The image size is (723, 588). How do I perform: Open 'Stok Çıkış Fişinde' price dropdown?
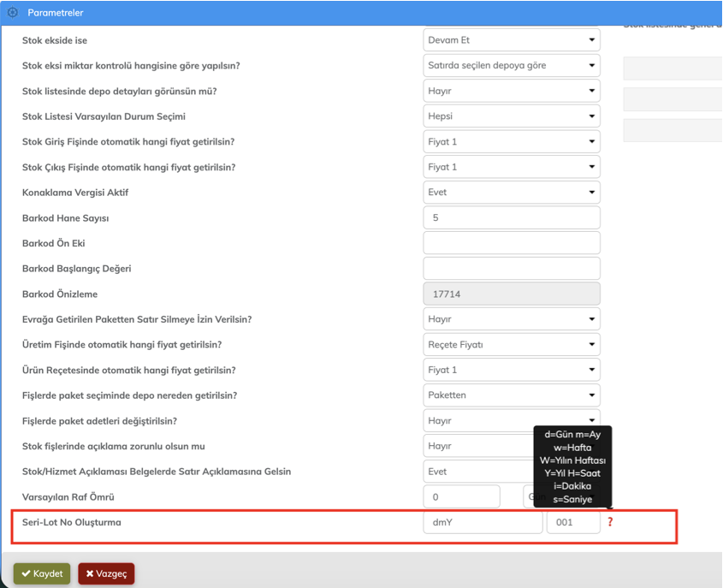511,167
